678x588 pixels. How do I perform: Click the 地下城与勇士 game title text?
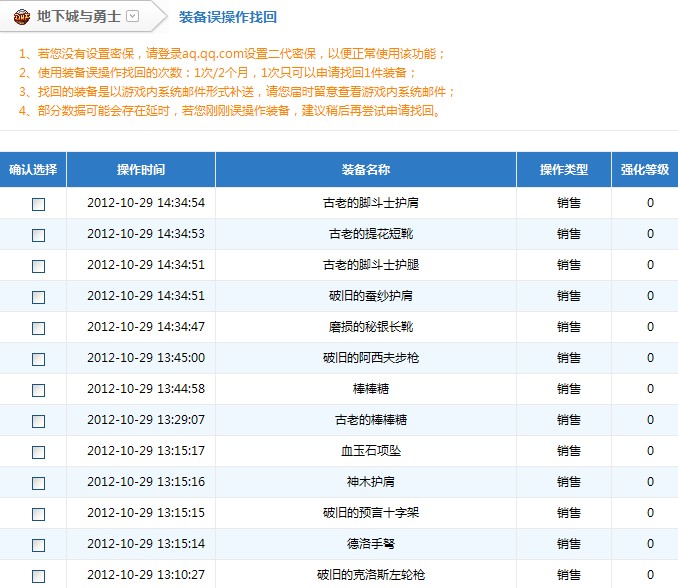(79, 16)
